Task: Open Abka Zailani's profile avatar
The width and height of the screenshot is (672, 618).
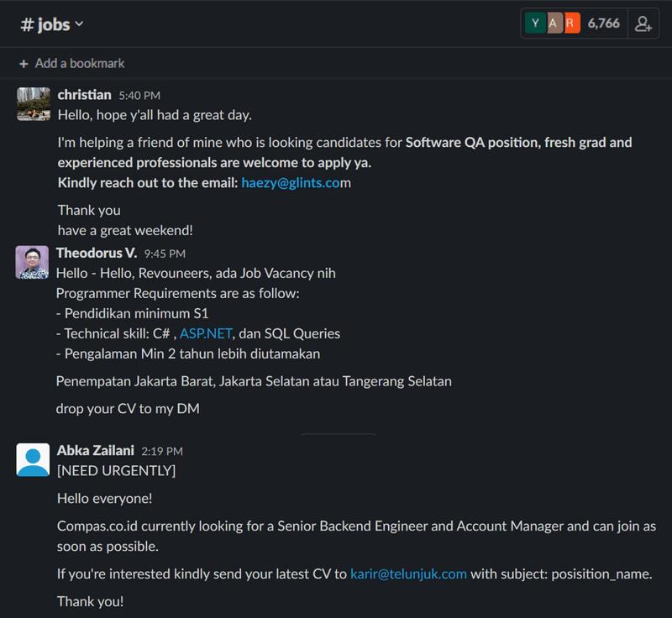Action: (33, 459)
